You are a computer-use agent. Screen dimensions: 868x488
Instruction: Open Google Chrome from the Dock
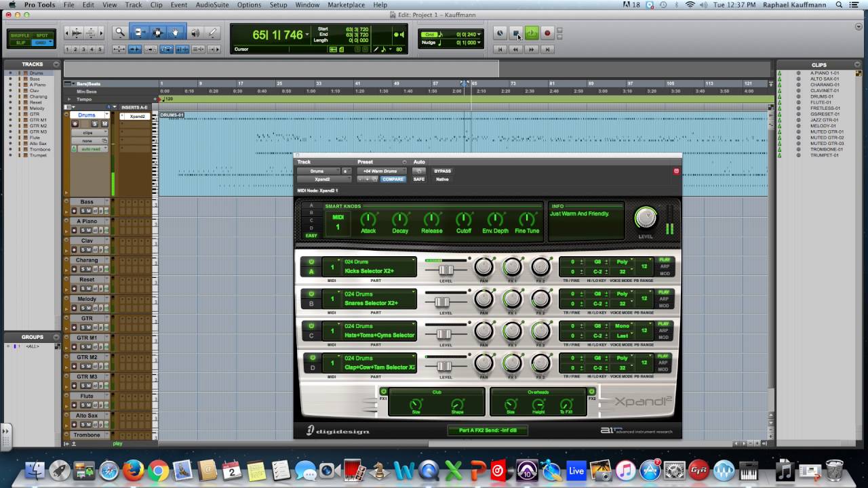tap(159, 470)
